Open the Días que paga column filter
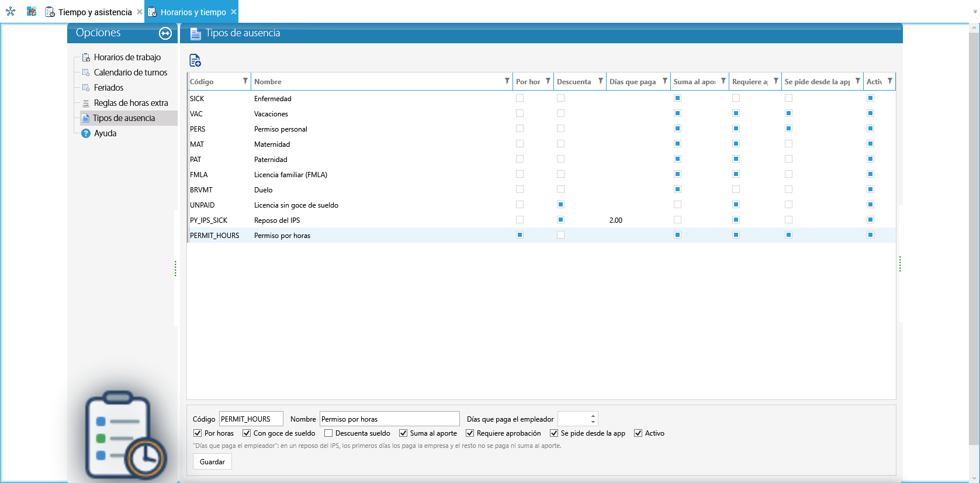This screenshot has width=980, height=483. click(665, 81)
